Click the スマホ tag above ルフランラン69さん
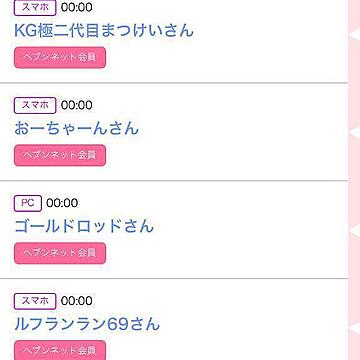The height and width of the screenshot is (360, 360). (x=35, y=301)
